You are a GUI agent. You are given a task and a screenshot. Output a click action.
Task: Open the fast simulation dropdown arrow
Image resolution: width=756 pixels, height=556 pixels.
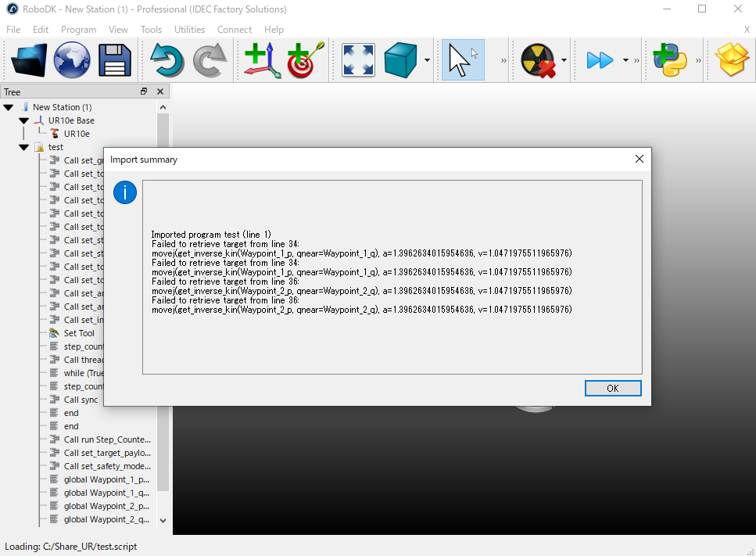click(x=625, y=60)
